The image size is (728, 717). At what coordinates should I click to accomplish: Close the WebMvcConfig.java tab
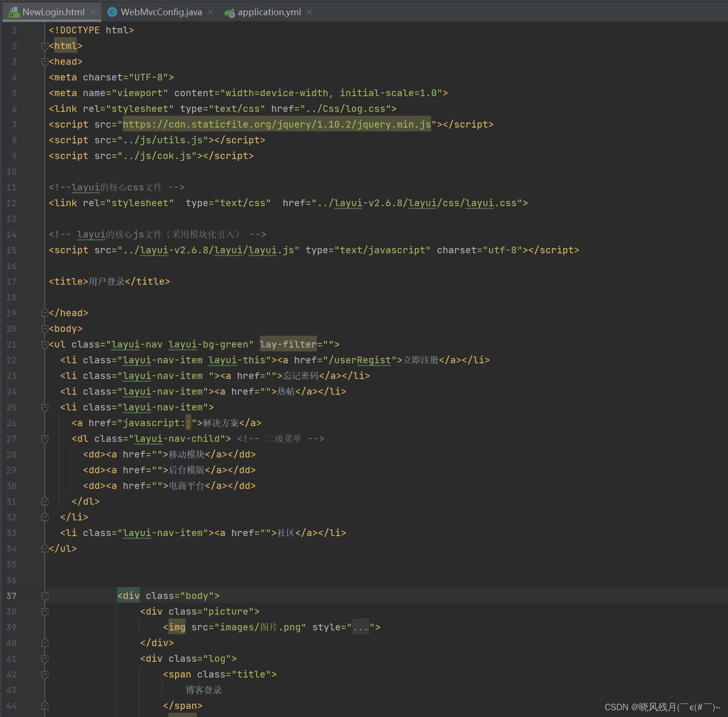[x=210, y=12]
